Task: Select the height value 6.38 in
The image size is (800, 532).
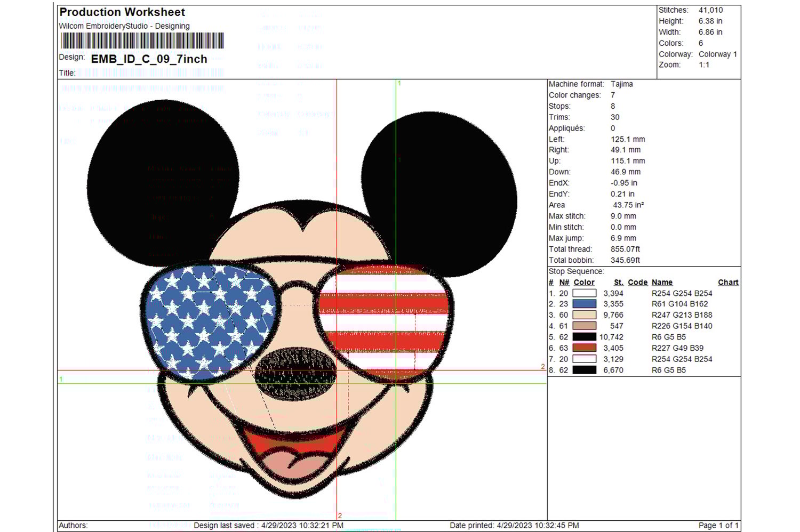Action: point(710,21)
